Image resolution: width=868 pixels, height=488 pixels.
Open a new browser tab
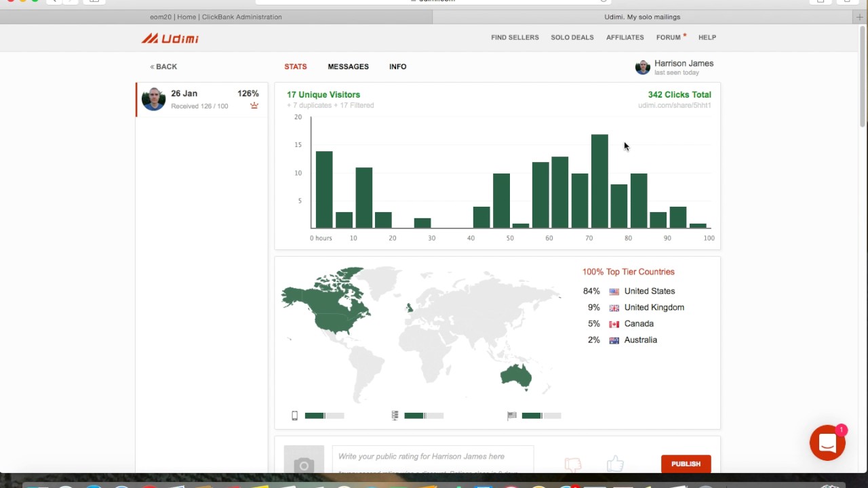point(860,17)
